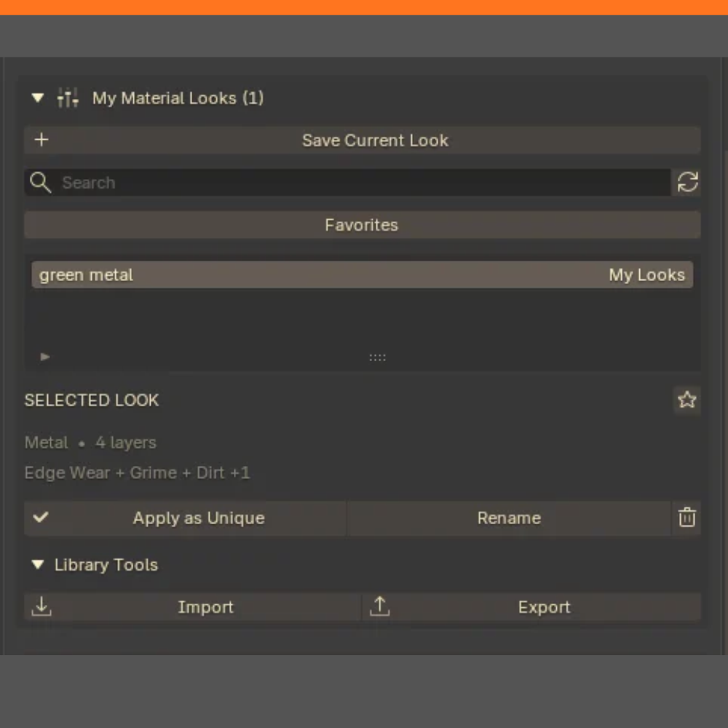This screenshot has width=728, height=728.
Task: Select the green metal look
Action: [362, 275]
